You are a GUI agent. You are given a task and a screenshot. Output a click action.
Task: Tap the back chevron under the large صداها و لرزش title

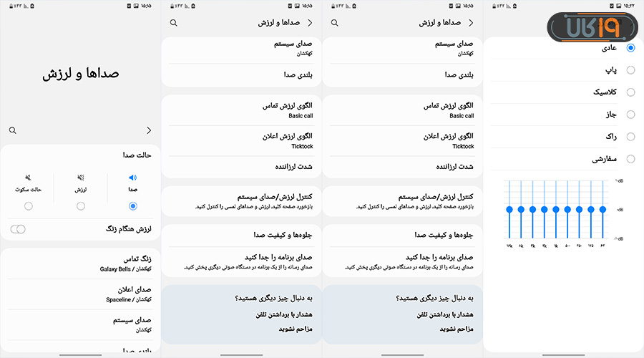point(149,130)
